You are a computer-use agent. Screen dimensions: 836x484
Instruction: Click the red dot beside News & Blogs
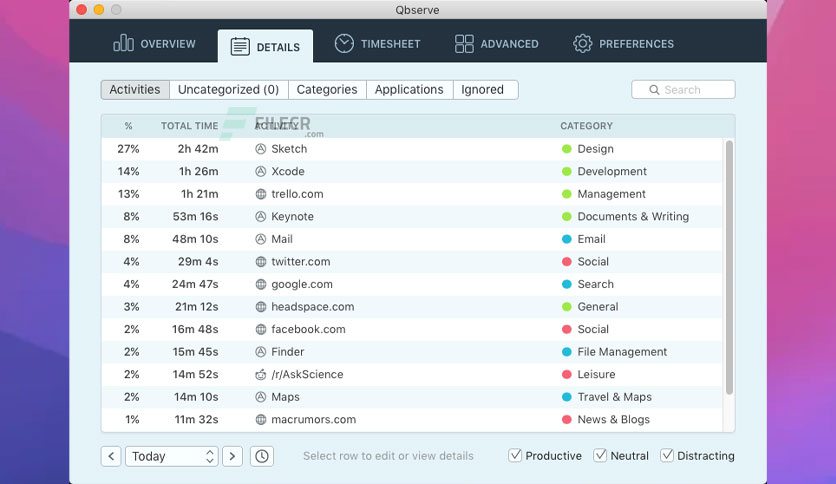[x=567, y=420]
